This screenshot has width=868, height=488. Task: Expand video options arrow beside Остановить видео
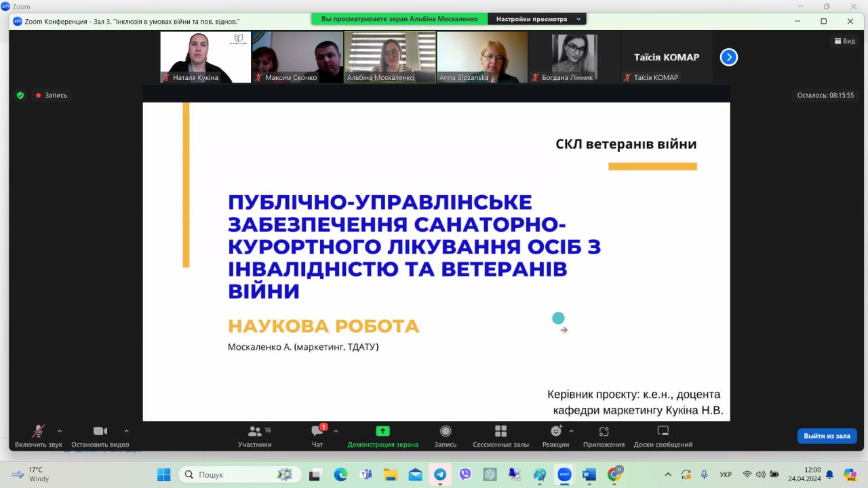pyautogui.click(x=126, y=431)
